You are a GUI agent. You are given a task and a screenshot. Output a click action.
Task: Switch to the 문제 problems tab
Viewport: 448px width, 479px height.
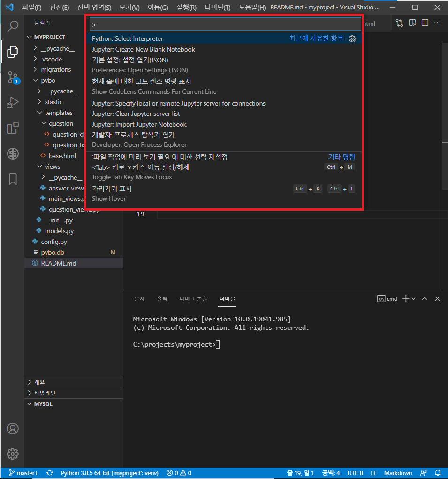coord(140,299)
